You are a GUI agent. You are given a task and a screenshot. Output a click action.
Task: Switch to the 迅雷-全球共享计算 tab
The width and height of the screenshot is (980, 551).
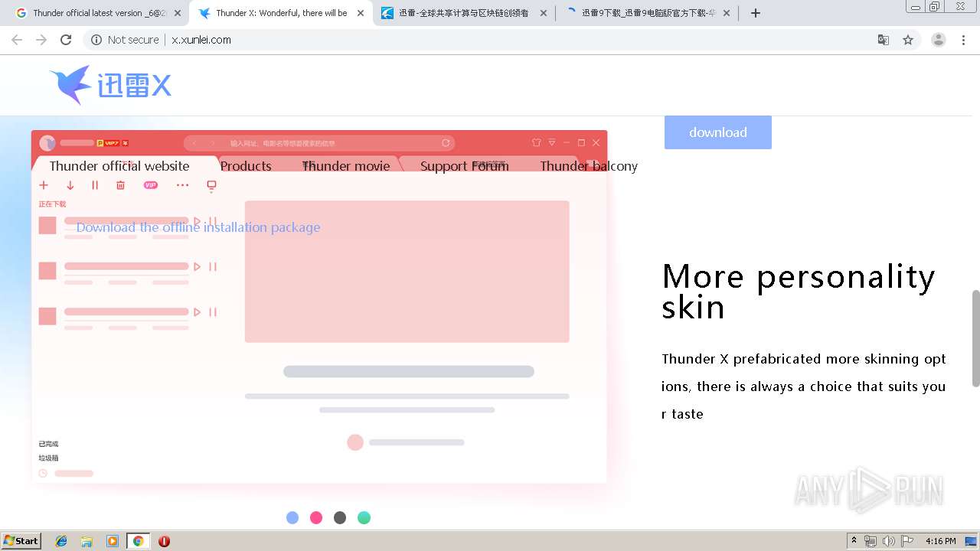point(463,13)
